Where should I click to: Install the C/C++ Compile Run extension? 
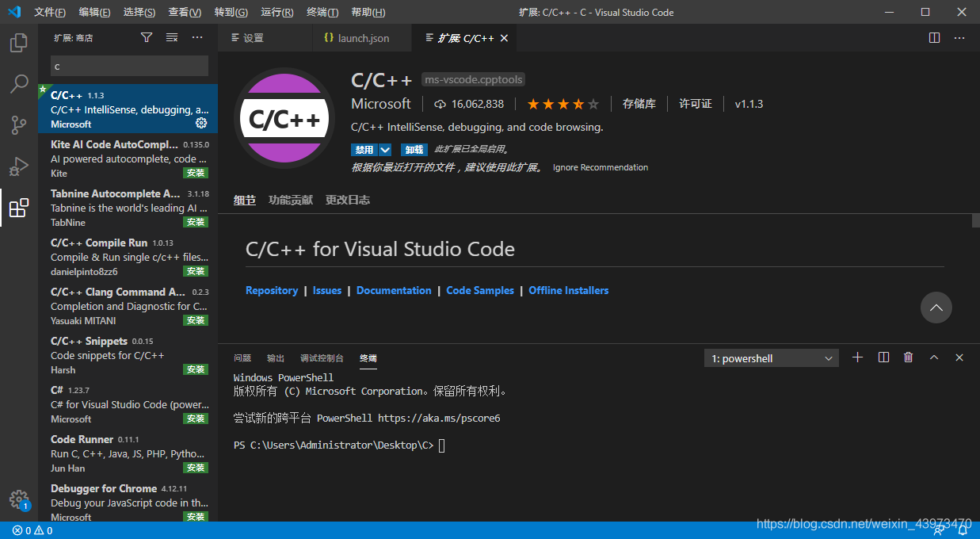pos(196,271)
